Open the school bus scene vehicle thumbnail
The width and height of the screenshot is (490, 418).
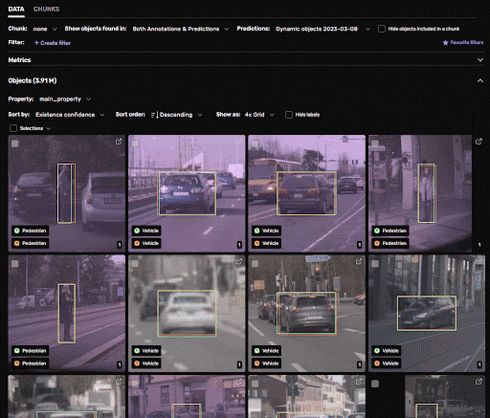[x=307, y=193]
